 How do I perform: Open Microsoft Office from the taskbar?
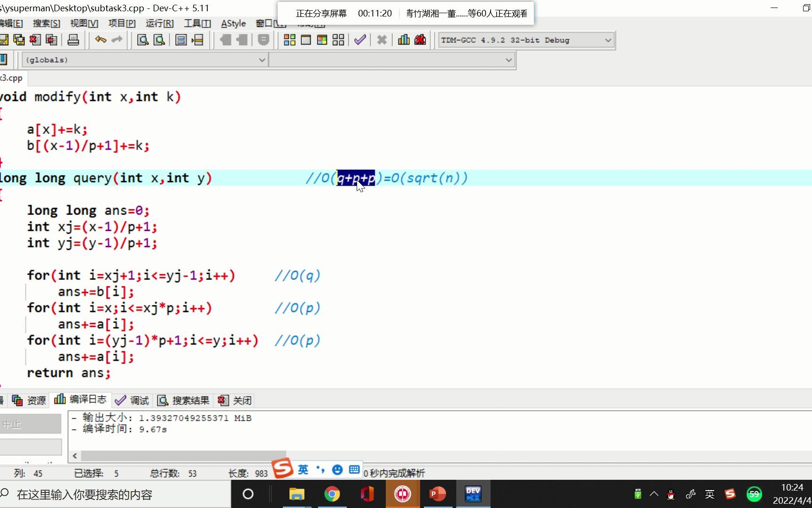pos(367,494)
